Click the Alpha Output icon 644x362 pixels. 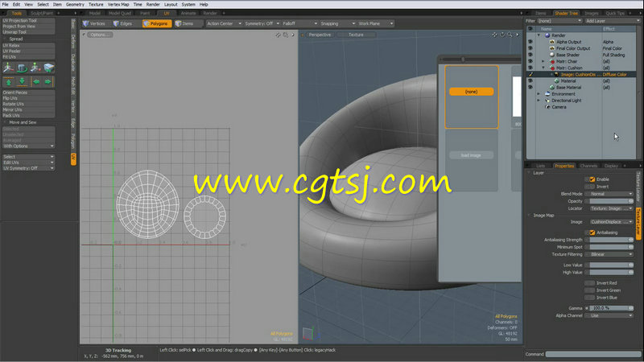[x=552, y=42]
